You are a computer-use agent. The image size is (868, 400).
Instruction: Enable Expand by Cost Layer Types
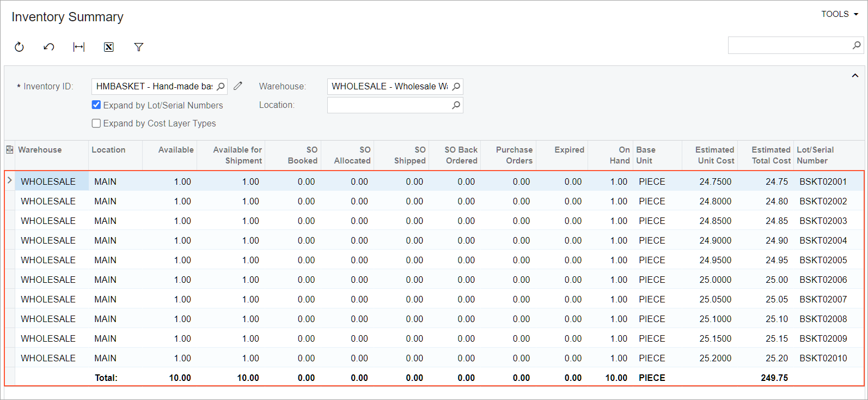click(96, 124)
